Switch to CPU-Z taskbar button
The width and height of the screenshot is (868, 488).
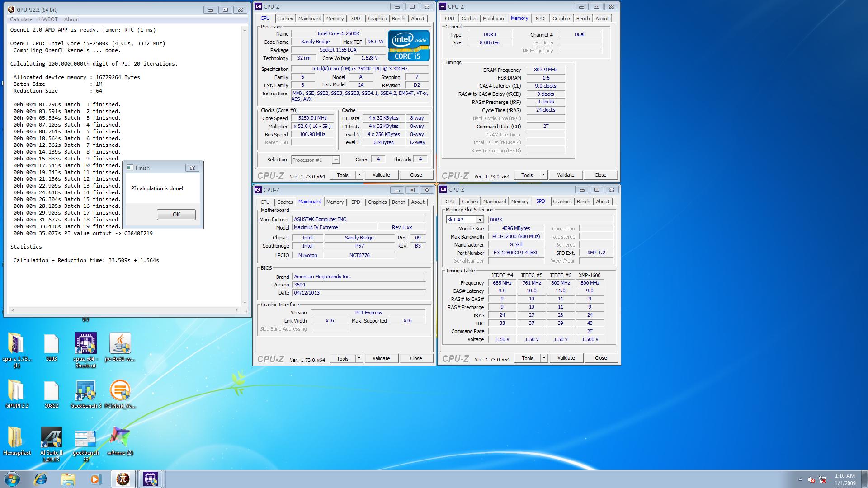point(151,479)
